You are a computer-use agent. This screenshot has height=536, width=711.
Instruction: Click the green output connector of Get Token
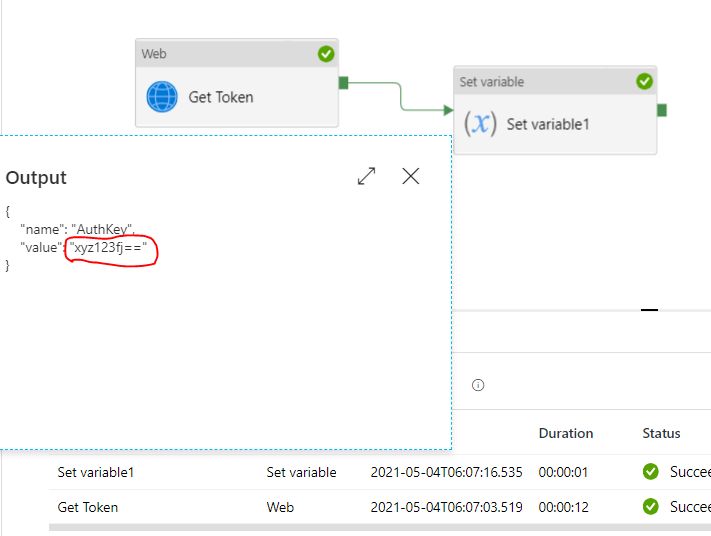coord(343,83)
